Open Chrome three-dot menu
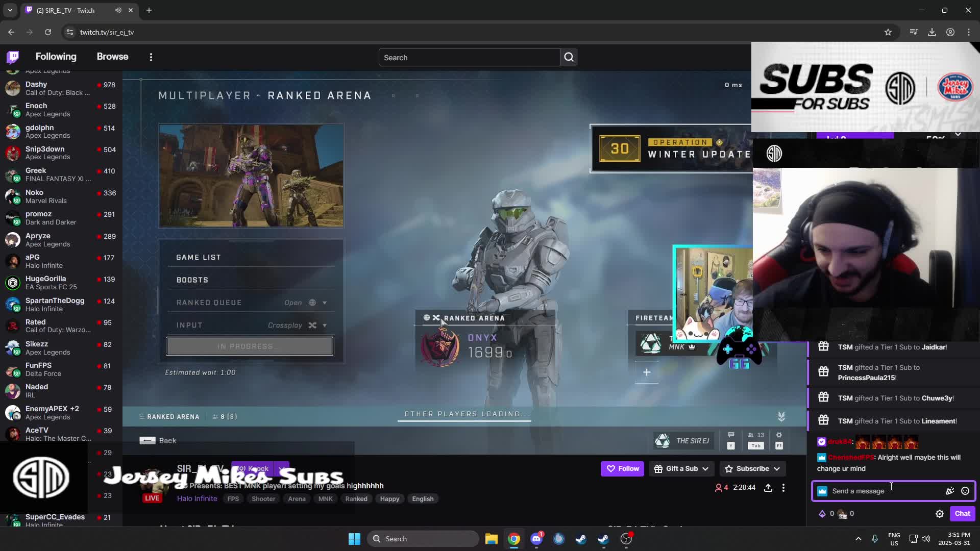The image size is (980, 551). pyautogui.click(x=968, y=32)
